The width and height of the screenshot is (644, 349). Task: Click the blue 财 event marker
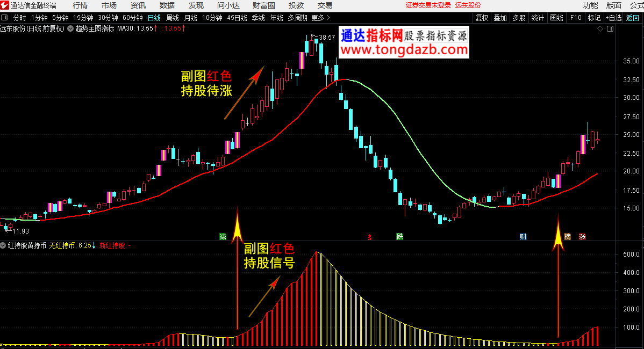523,236
